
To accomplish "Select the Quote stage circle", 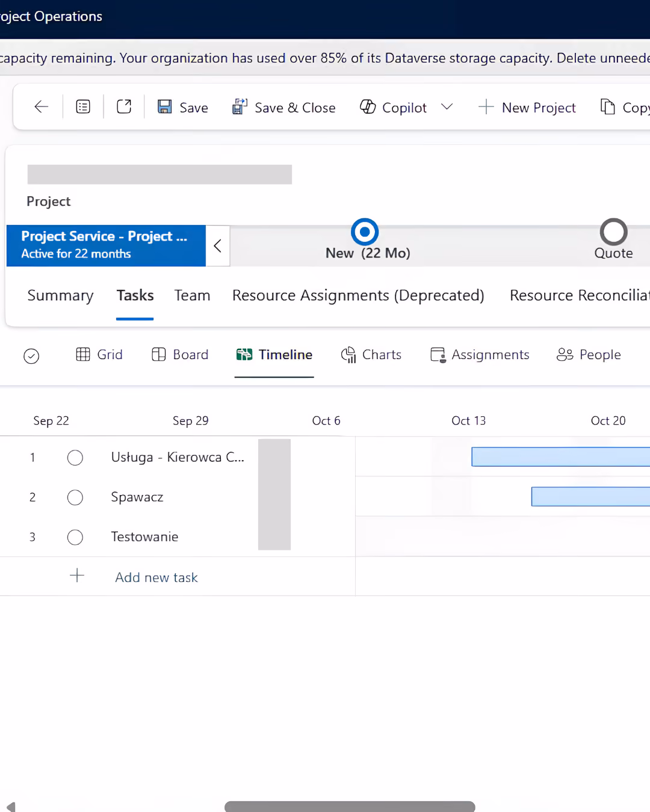I will click(x=613, y=232).
